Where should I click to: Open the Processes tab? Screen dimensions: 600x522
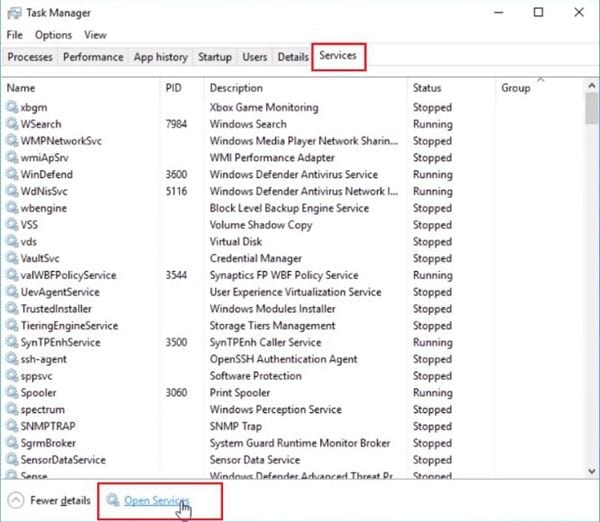pyautogui.click(x=30, y=57)
